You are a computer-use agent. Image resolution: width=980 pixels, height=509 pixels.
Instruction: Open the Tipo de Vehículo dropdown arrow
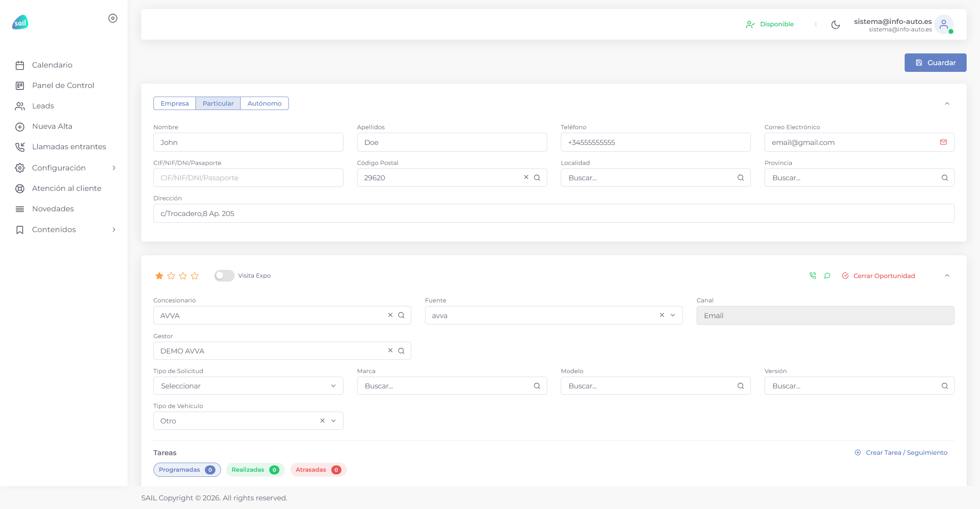(333, 421)
